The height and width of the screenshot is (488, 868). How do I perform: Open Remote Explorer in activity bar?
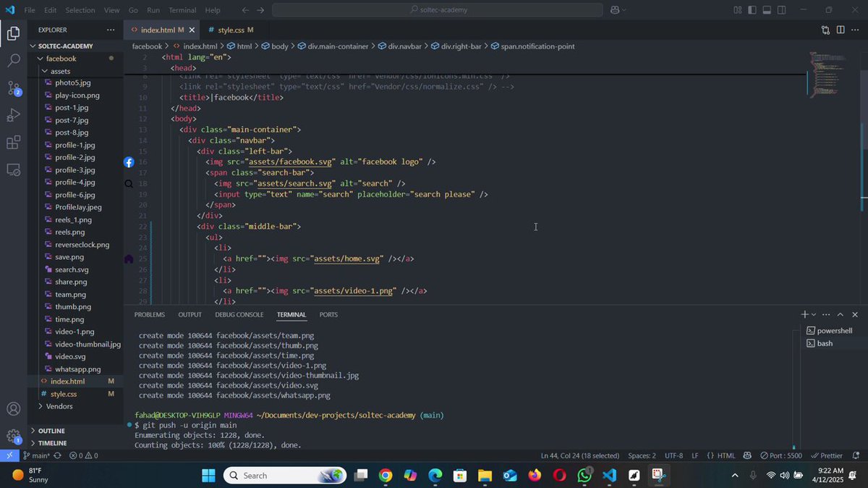pyautogui.click(x=13, y=169)
